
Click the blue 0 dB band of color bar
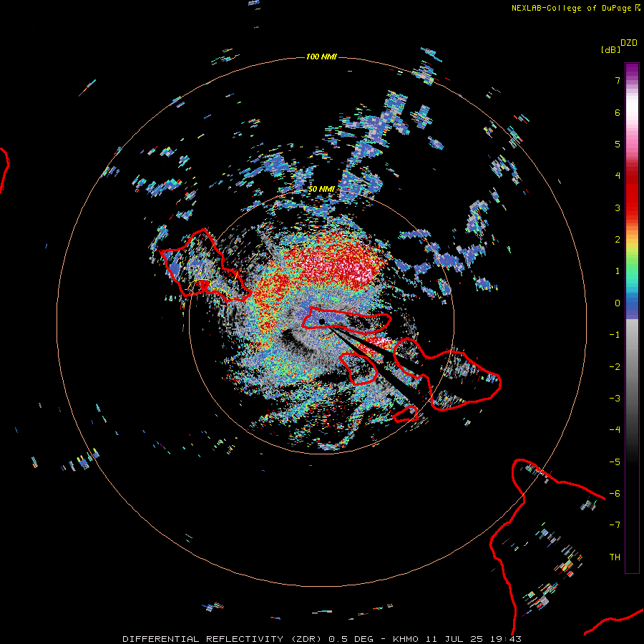click(x=632, y=306)
